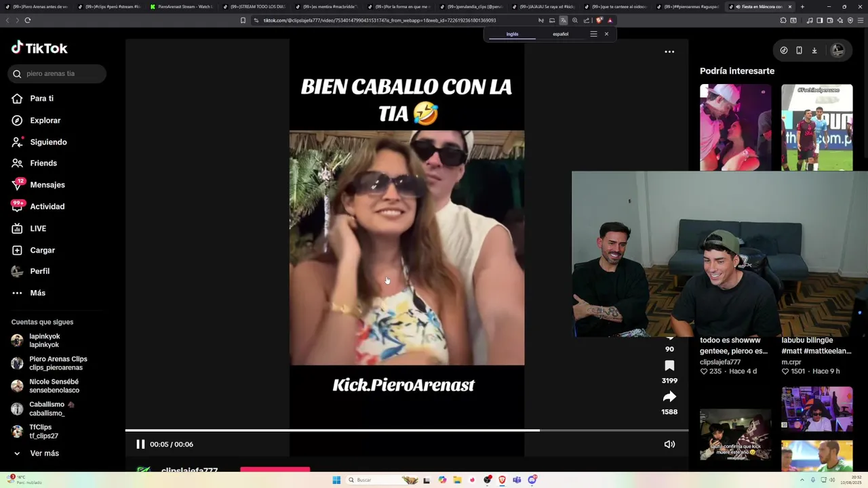Screen dimensions: 868x488
Task: Switch to the PieroArenast Stream browser tab
Action: (x=180, y=7)
